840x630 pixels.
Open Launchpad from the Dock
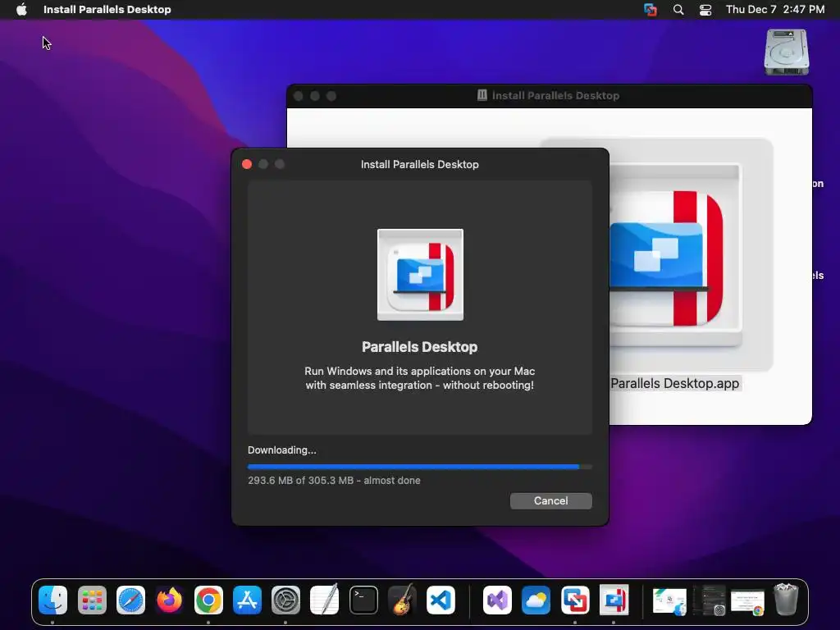(x=92, y=600)
